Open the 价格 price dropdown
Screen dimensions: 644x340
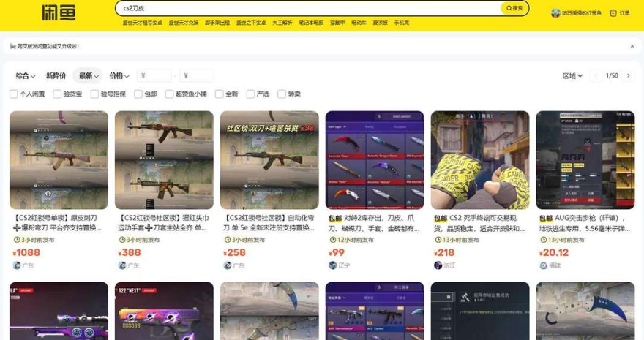pos(119,76)
